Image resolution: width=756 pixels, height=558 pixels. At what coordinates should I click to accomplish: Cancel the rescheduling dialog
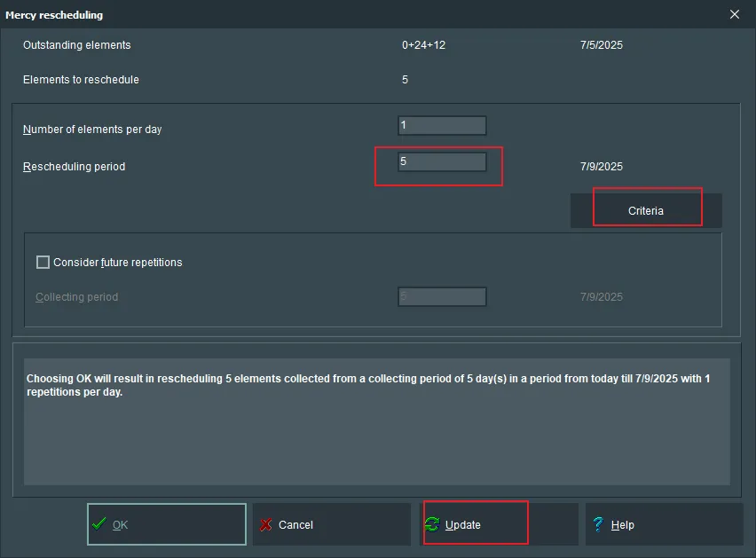[x=331, y=524]
